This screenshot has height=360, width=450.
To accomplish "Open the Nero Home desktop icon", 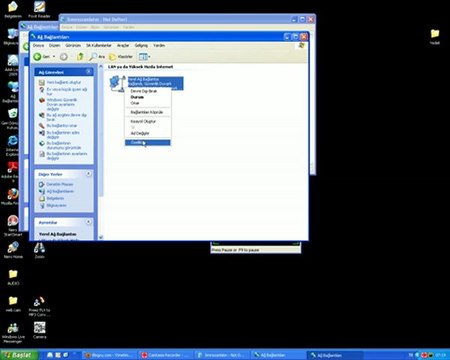I will pos(13,250).
